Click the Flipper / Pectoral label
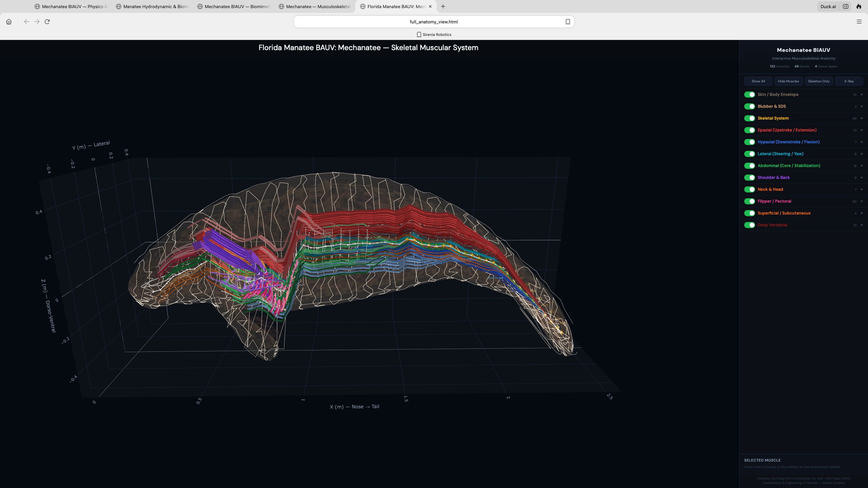The height and width of the screenshot is (488, 868). pyautogui.click(x=774, y=201)
